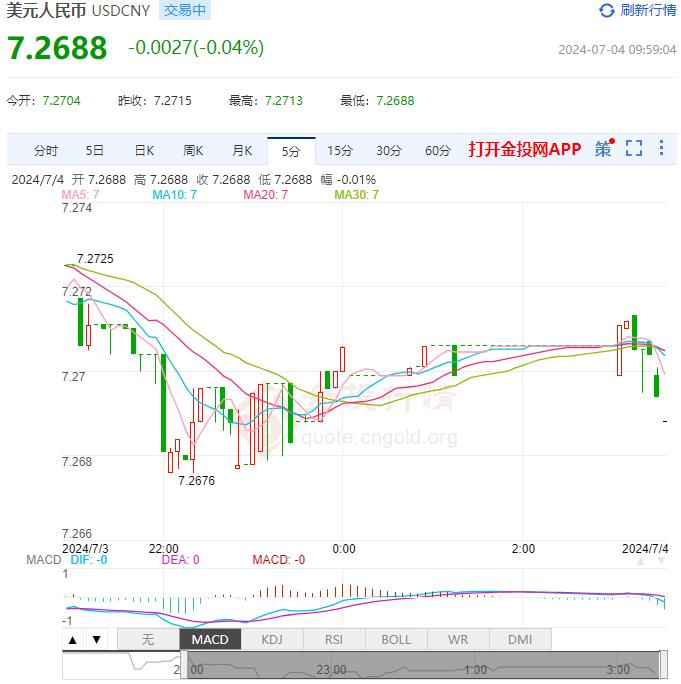Select the 日K chart tab
This screenshot has height=684, width=681.
pos(144,150)
